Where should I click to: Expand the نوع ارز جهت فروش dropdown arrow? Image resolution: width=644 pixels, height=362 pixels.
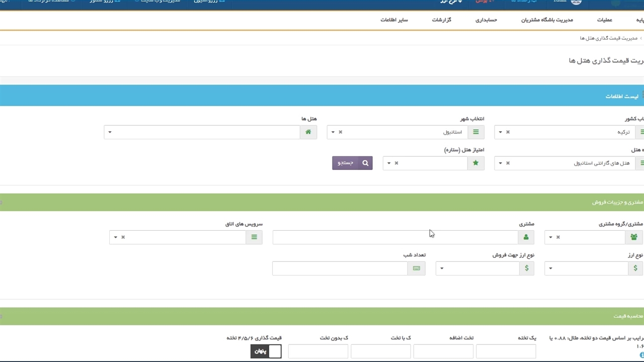click(442, 268)
